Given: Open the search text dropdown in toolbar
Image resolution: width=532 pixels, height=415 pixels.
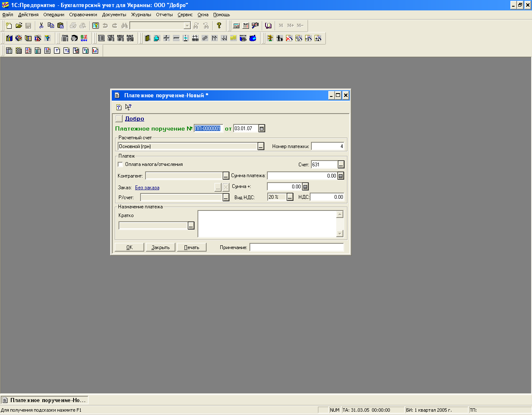Looking at the screenshot, I should tap(187, 26).
